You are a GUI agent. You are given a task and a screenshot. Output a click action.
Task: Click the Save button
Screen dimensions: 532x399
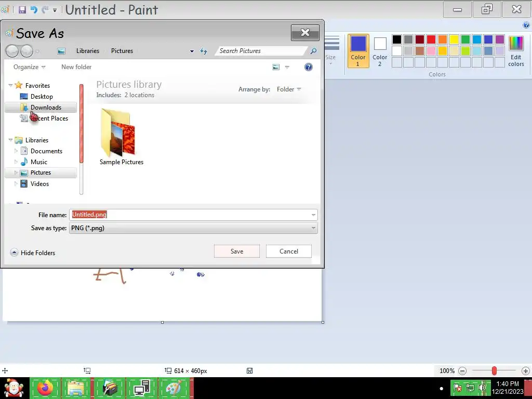pyautogui.click(x=237, y=251)
